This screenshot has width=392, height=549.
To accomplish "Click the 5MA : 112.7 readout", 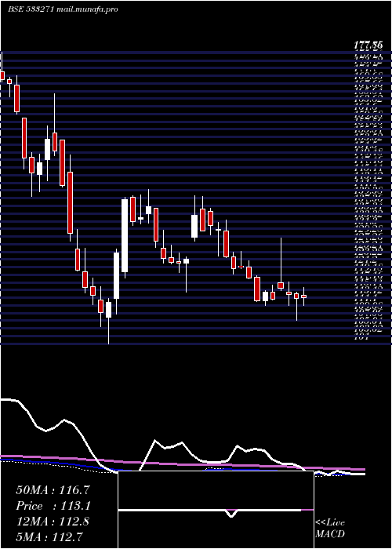I will (x=50, y=536).
